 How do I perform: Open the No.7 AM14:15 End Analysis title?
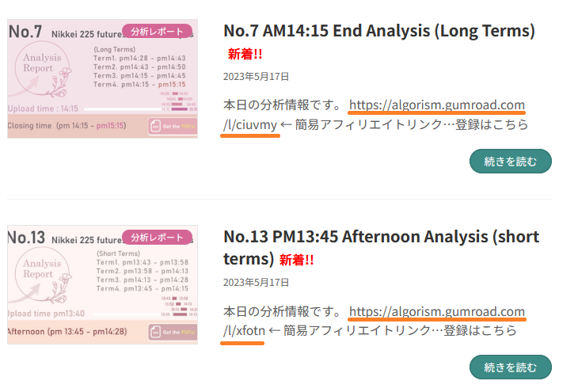[379, 31]
